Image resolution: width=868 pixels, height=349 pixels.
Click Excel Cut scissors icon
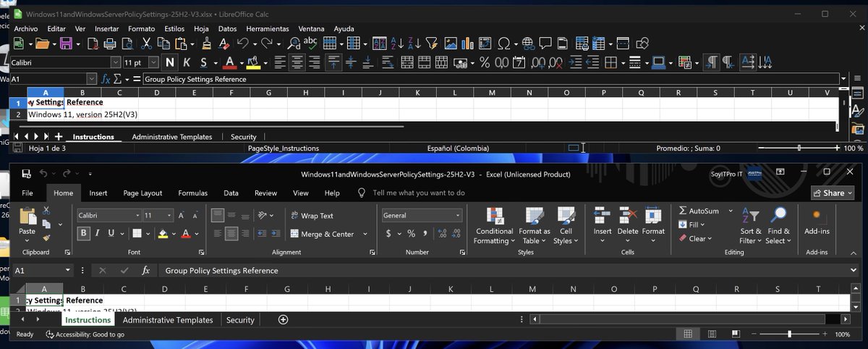(46, 211)
